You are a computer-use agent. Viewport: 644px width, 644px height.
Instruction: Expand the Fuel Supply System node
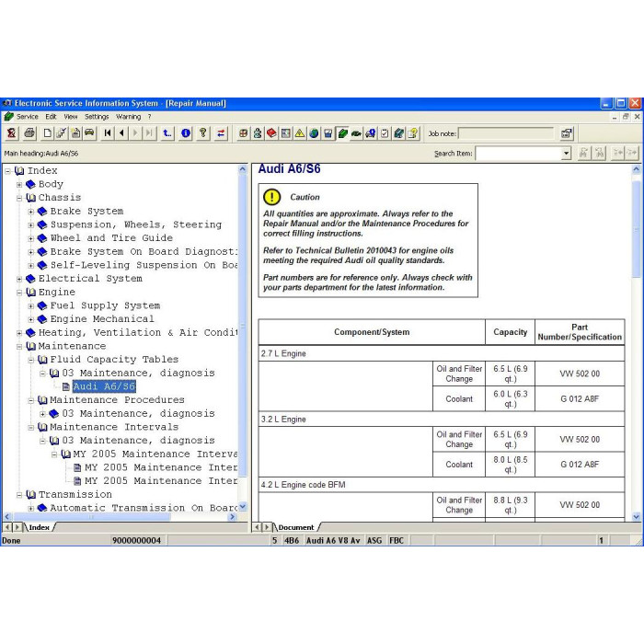[x=31, y=306]
